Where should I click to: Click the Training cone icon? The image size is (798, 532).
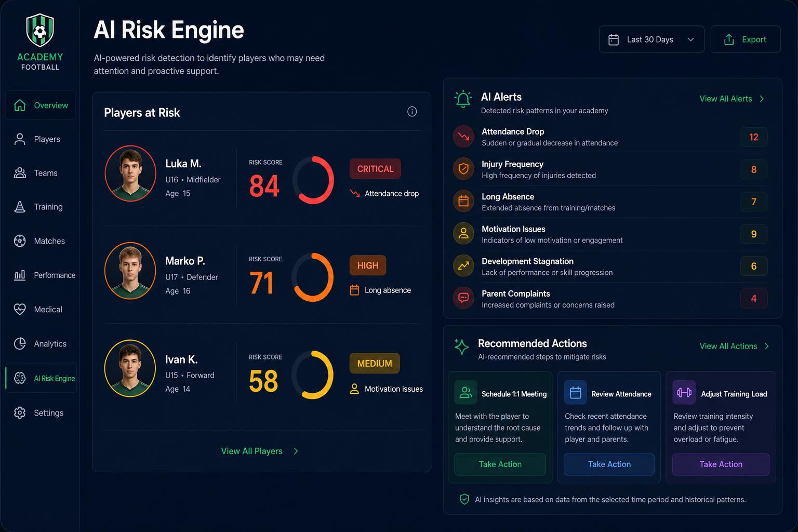[x=20, y=207]
